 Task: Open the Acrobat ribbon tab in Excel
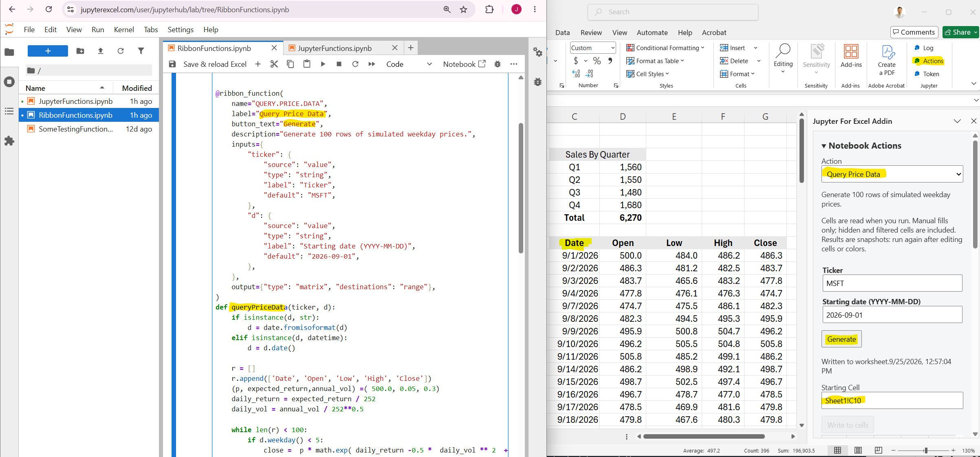[x=714, y=33]
